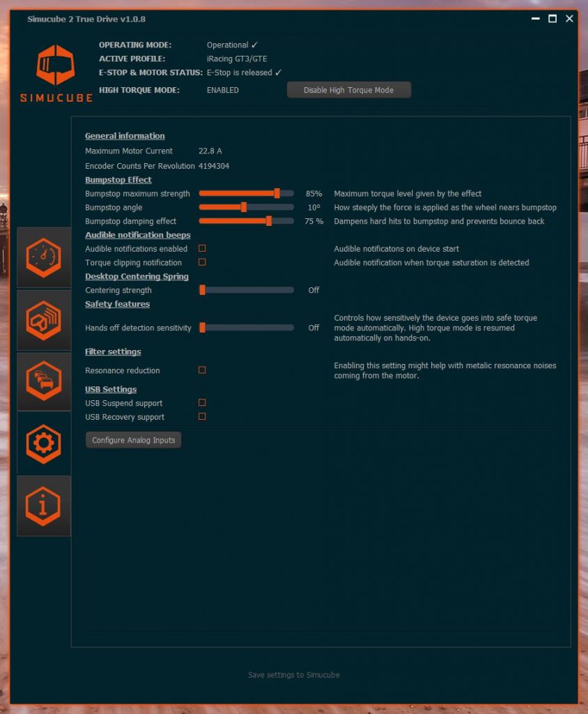This screenshot has height=714, width=588.
Task: Click Hands off detection Off value
Action: pyautogui.click(x=314, y=328)
